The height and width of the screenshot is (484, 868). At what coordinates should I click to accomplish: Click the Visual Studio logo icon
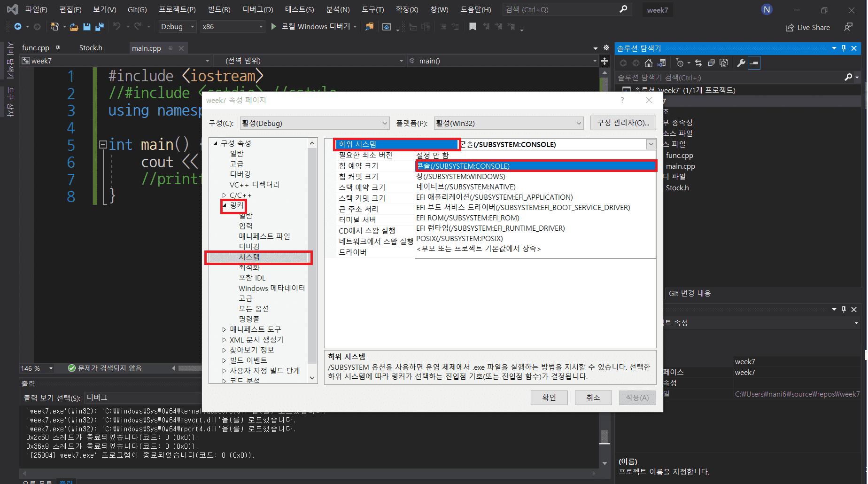(13, 9)
